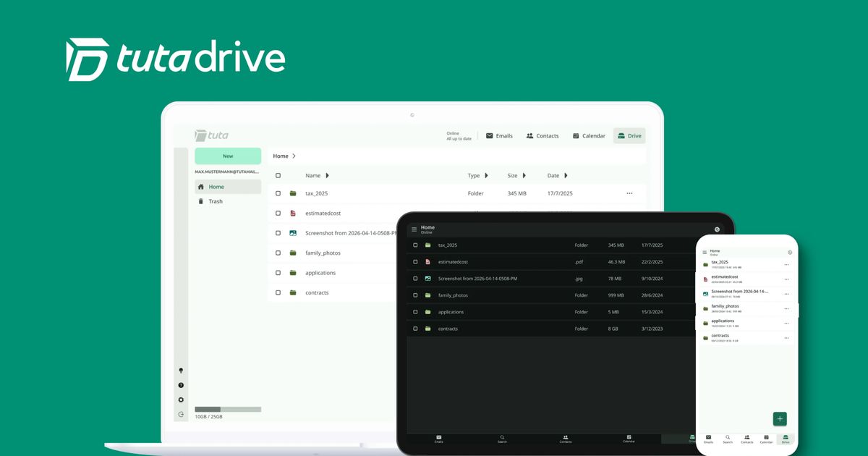The height and width of the screenshot is (456, 868).
Task: Check applications checkbox on laptop
Action: coord(278,273)
